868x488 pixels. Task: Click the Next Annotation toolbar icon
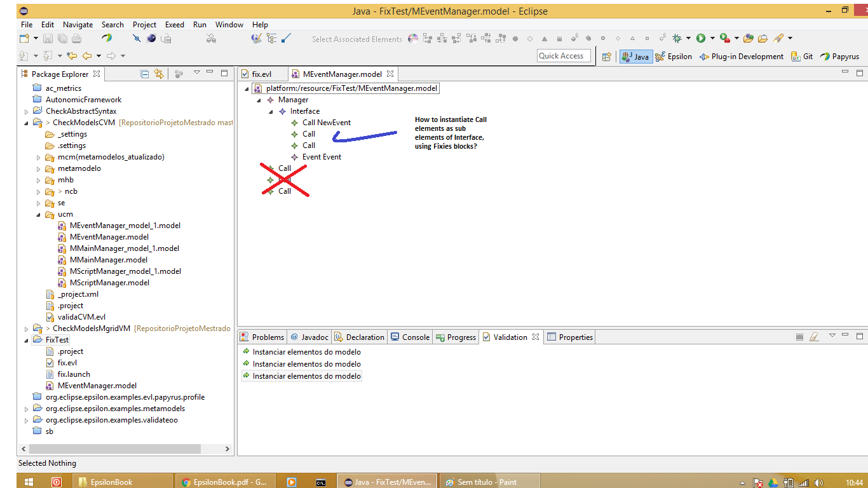(x=24, y=56)
